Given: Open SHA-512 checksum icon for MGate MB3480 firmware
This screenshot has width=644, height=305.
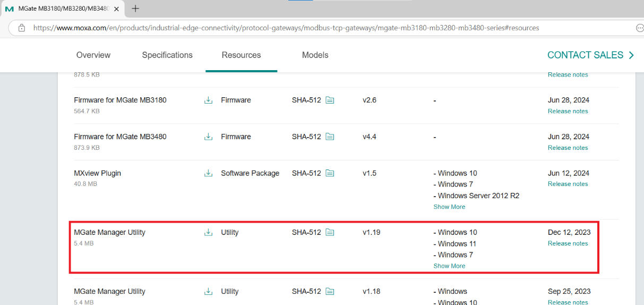Looking at the screenshot, I should pos(330,137).
